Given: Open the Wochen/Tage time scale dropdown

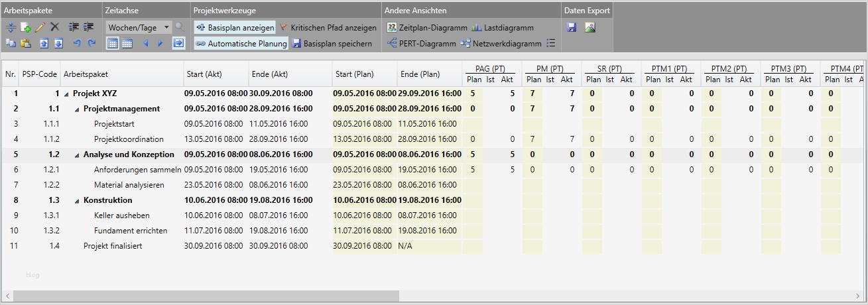Looking at the screenshot, I should click(x=139, y=27).
